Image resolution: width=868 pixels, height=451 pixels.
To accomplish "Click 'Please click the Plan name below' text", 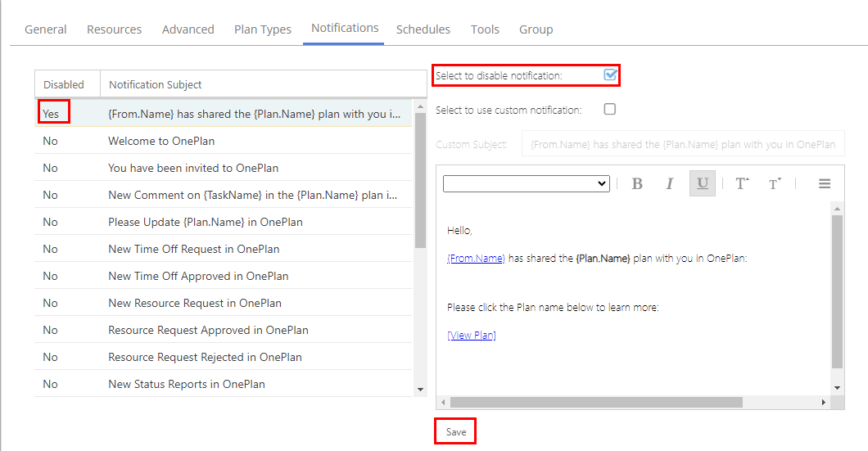I will click(x=553, y=308).
